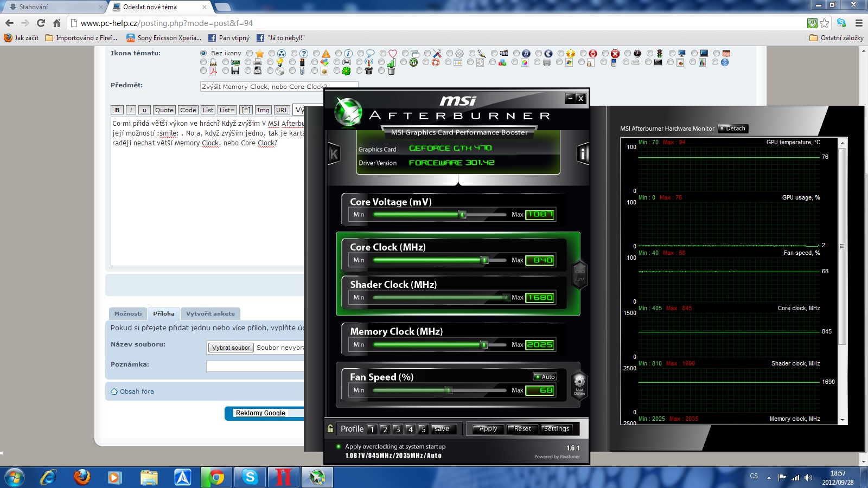Open the volume speaker tray icon
The width and height of the screenshot is (868, 488).
click(808, 478)
